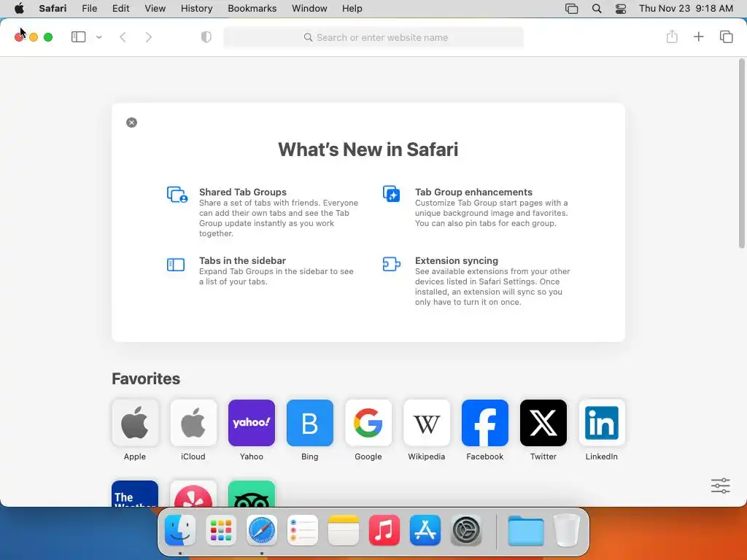Customize start page with sliders icon
The image size is (747, 560).
pos(720,486)
